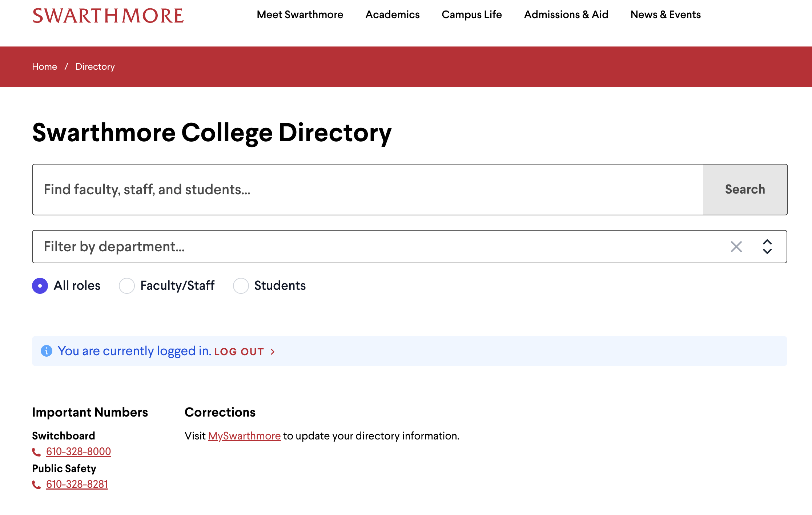The image size is (812, 515).
Task: Click the phone icon next to Switchboard number
Action: coord(36,451)
